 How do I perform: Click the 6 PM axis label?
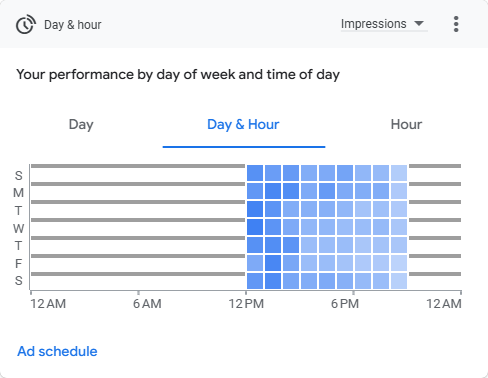tap(345, 304)
